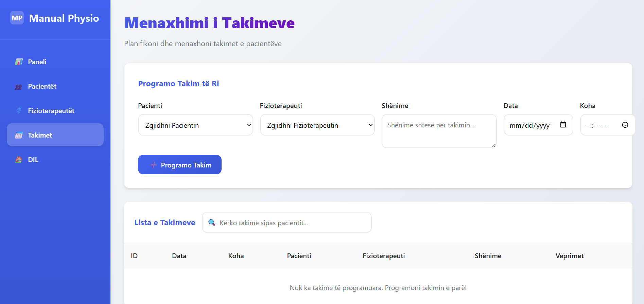Click the Pacientët people icon
This screenshot has height=304, width=644.
pyautogui.click(x=19, y=87)
